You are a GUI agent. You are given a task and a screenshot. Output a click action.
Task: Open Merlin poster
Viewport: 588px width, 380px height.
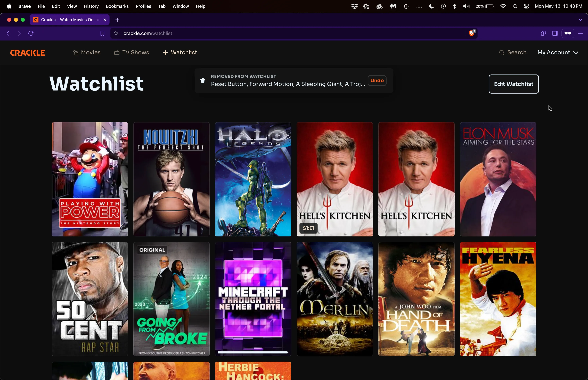pyautogui.click(x=335, y=299)
